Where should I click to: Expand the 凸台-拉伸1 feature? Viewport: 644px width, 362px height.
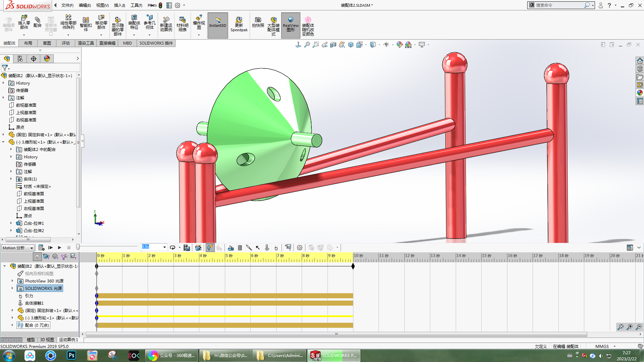(x=11, y=223)
